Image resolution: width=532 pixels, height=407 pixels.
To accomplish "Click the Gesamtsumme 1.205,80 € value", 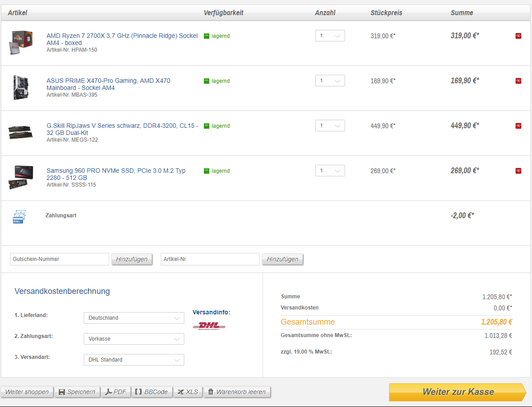I will coord(496,322).
